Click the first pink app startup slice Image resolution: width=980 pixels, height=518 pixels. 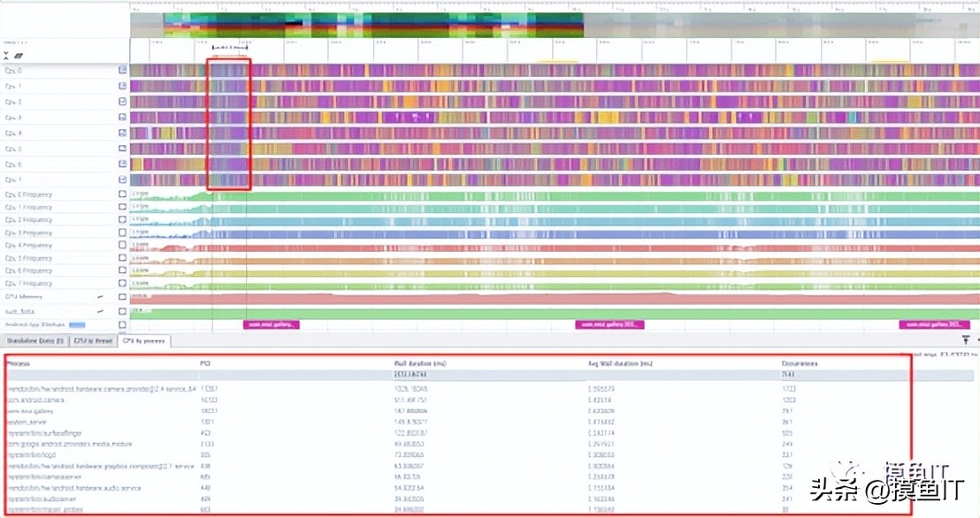coord(272,325)
